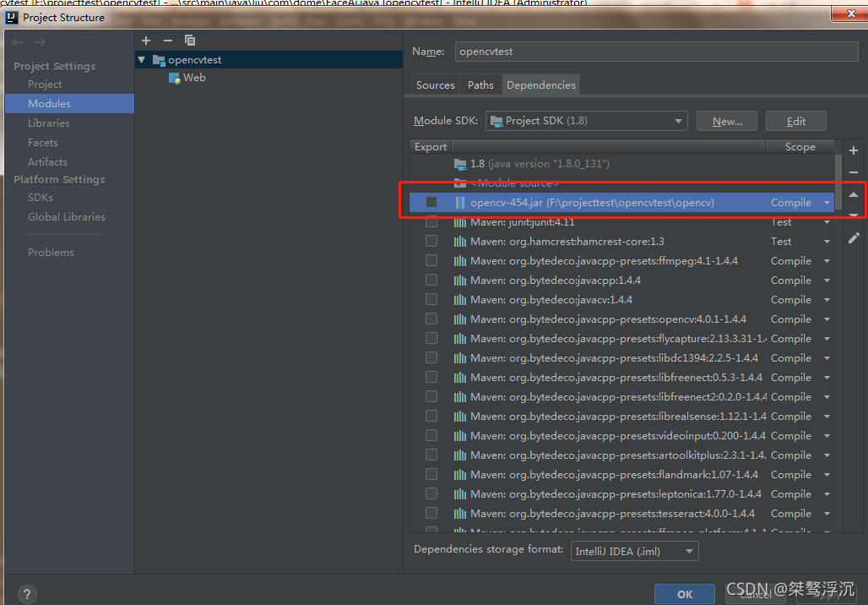Add a new module with plus icon
The width and height of the screenshot is (868, 605).
[x=146, y=41]
